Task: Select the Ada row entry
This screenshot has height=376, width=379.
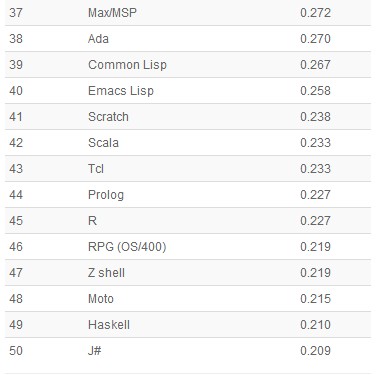Action: coord(98,39)
